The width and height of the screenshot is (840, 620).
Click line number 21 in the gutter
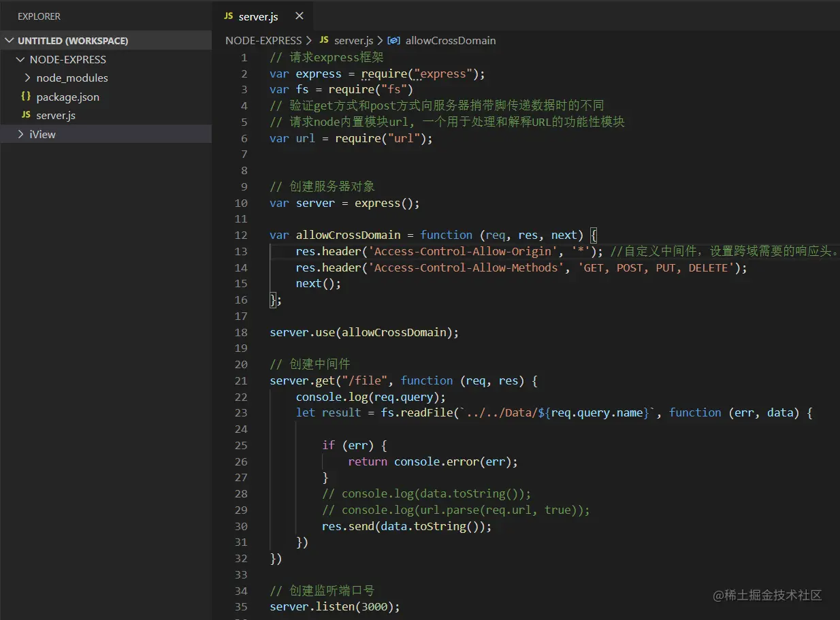point(241,380)
